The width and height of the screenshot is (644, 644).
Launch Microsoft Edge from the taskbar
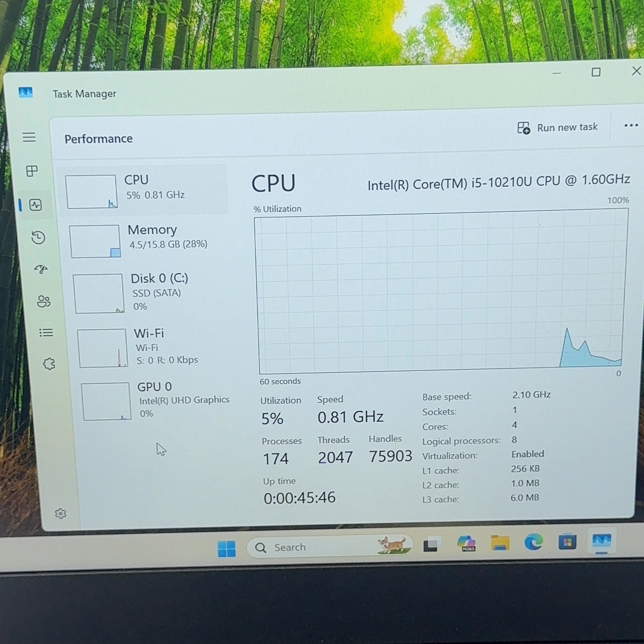(x=534, y=543)
